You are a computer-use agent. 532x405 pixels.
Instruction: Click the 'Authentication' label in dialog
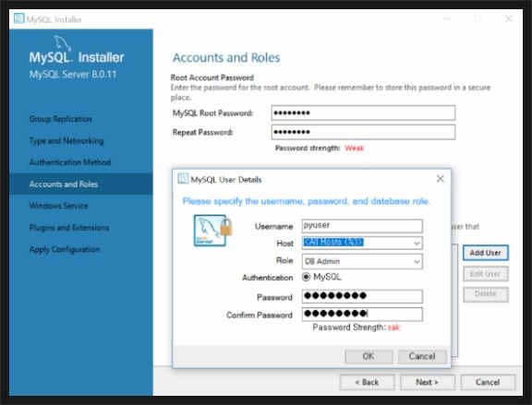click(x=268, y=278)
